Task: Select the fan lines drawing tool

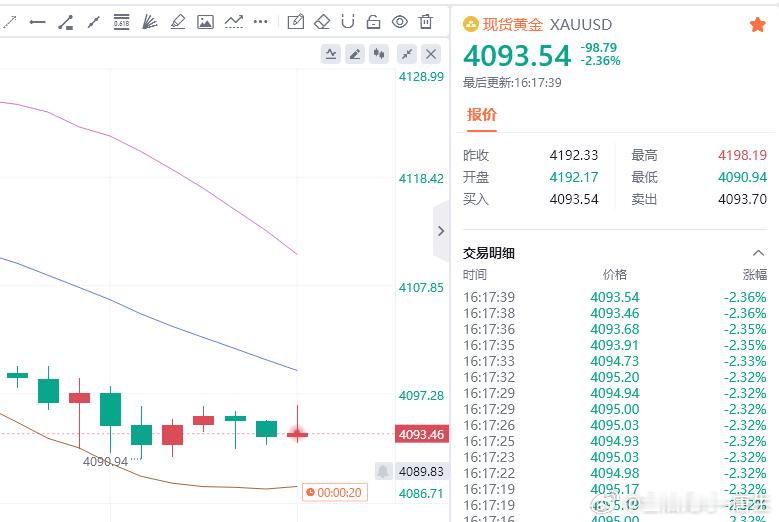Action: click(149, 22)
